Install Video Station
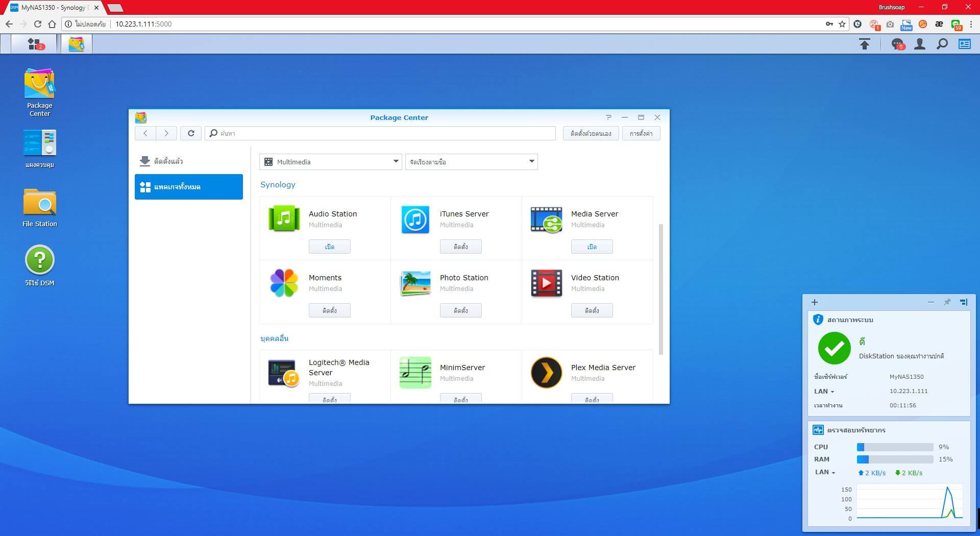Screen dimensions: 980x536 point(592,310)
